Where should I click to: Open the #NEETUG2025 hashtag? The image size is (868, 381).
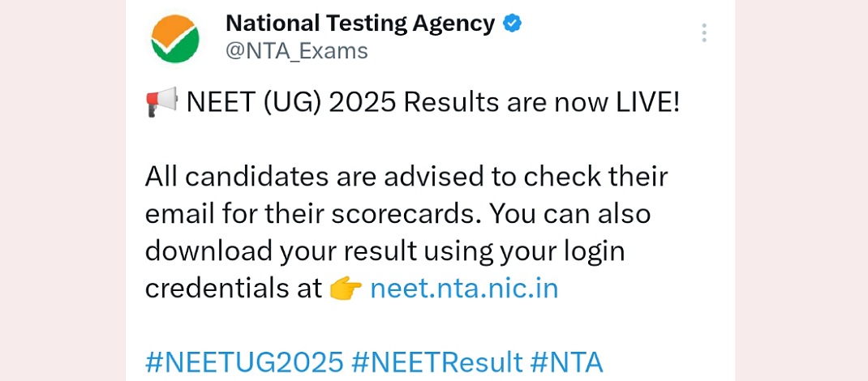point(243,361)
